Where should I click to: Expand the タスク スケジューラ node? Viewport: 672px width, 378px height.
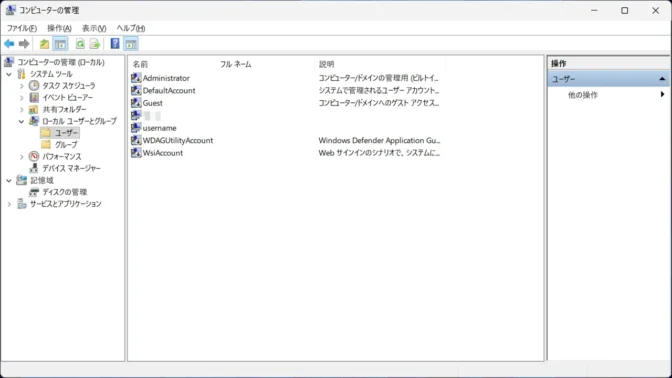(21, 86)
